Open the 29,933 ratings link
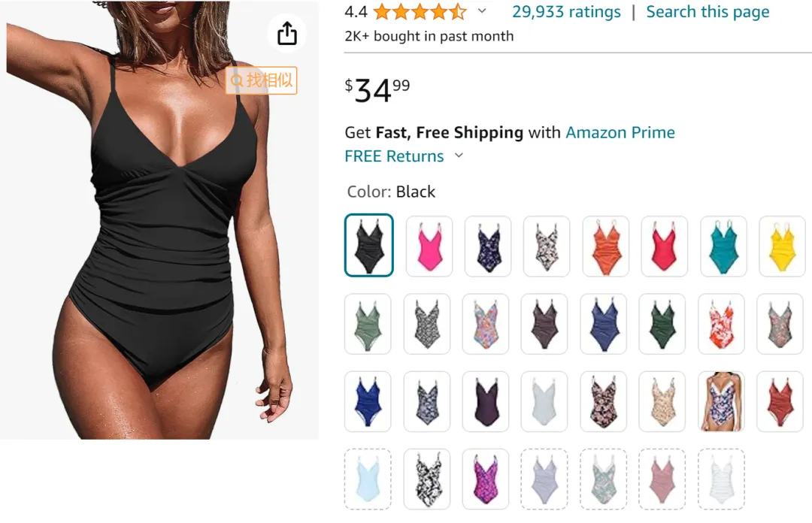The image size is (812, 523). [566, 11]
